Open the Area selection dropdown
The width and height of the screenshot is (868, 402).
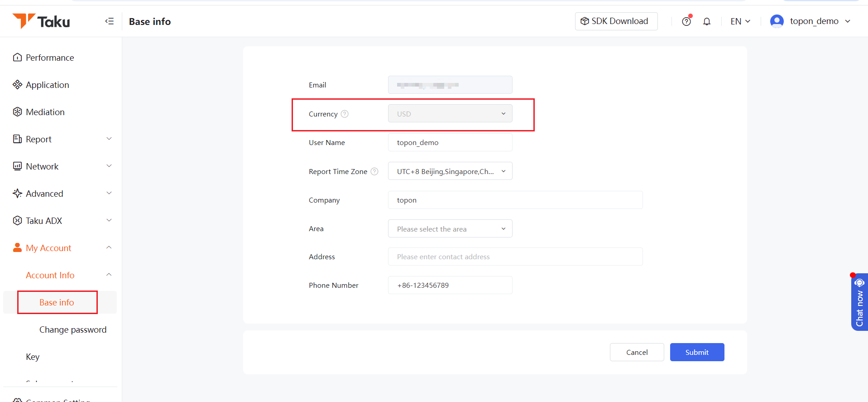tap(450, 229)
